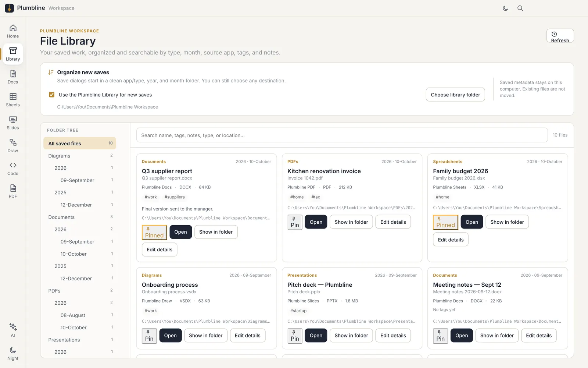This screenshot has height=368, width=588.
Task: Edit details of Family budget 2026
Action: (451, 240)
